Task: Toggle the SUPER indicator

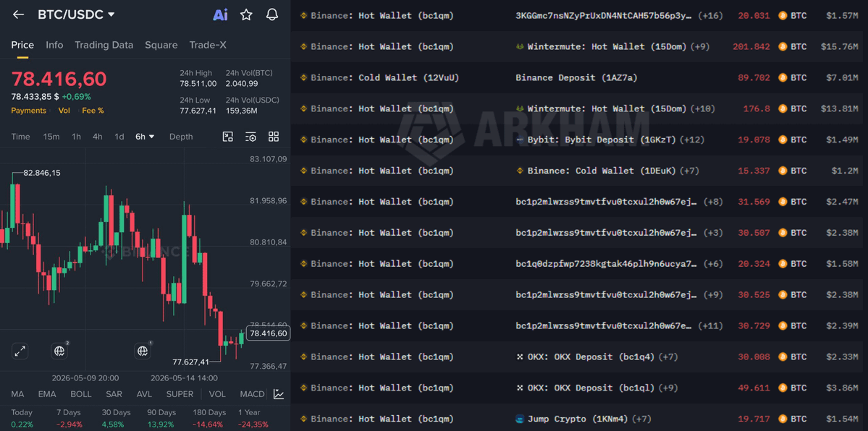Action: [180, 394]
